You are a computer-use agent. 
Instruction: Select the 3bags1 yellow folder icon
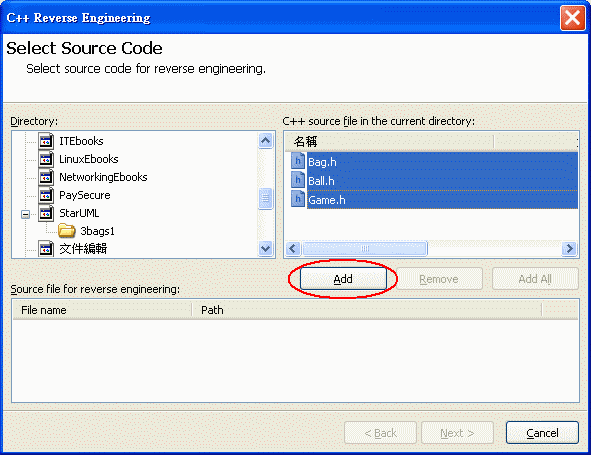[67, 231]
